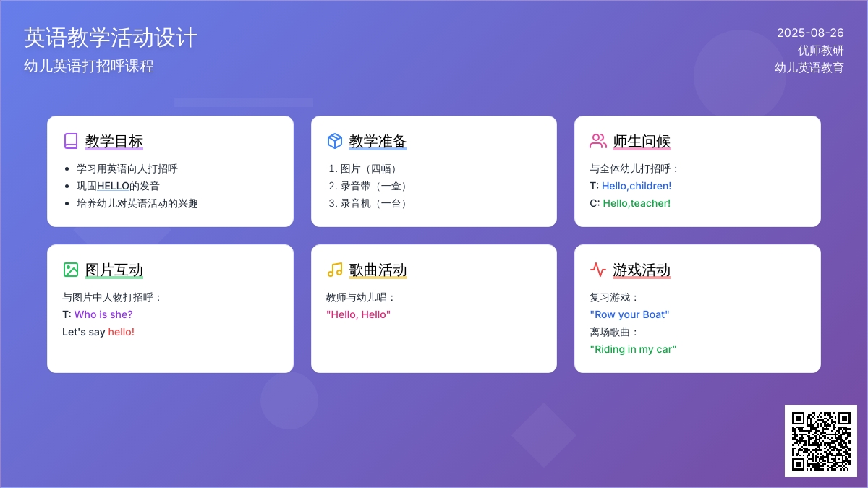
Task: Click the line 与图片中人物打招呼：
Action: pos(113,297)
